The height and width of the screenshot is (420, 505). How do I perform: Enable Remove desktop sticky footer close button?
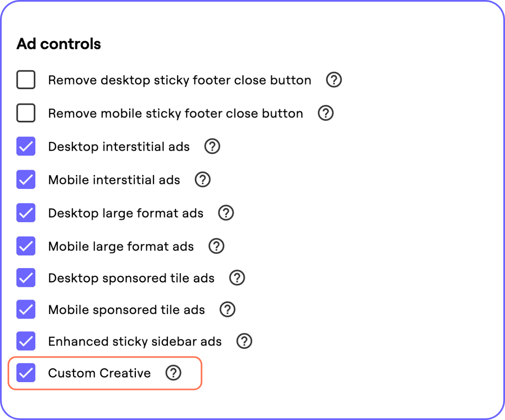tap(26, 80)
